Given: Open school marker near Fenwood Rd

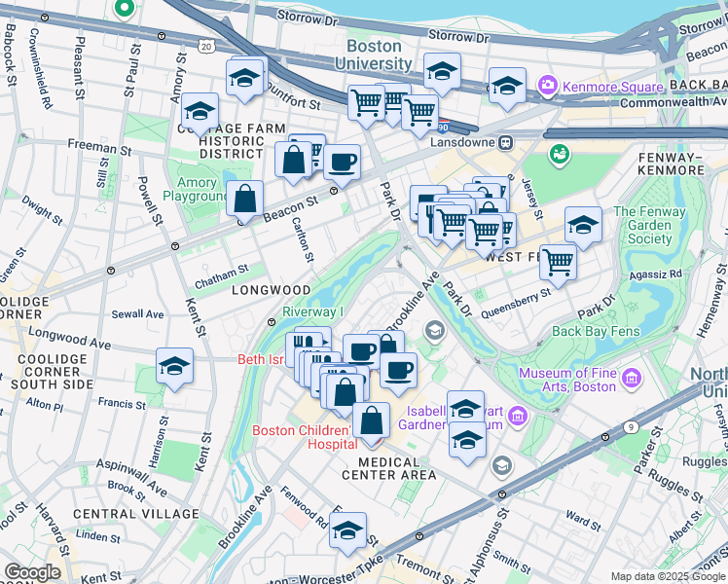Looking at the screenshot, I should (347, 533).
